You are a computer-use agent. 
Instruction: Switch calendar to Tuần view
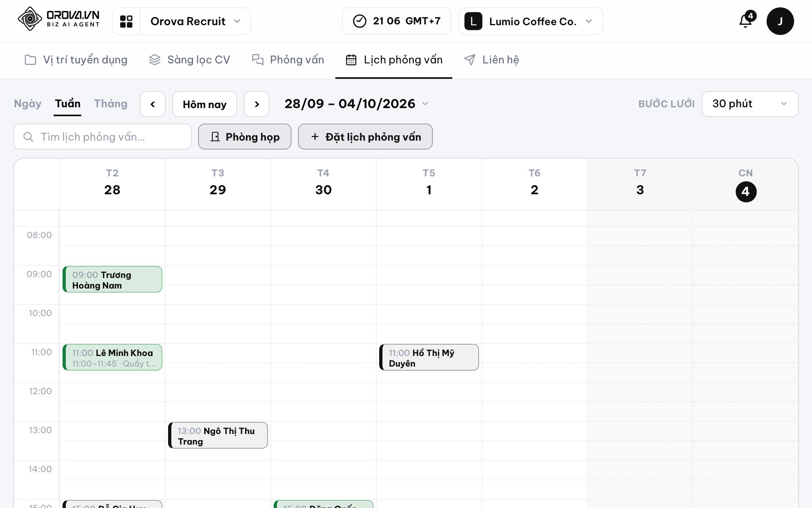point(68,104)
